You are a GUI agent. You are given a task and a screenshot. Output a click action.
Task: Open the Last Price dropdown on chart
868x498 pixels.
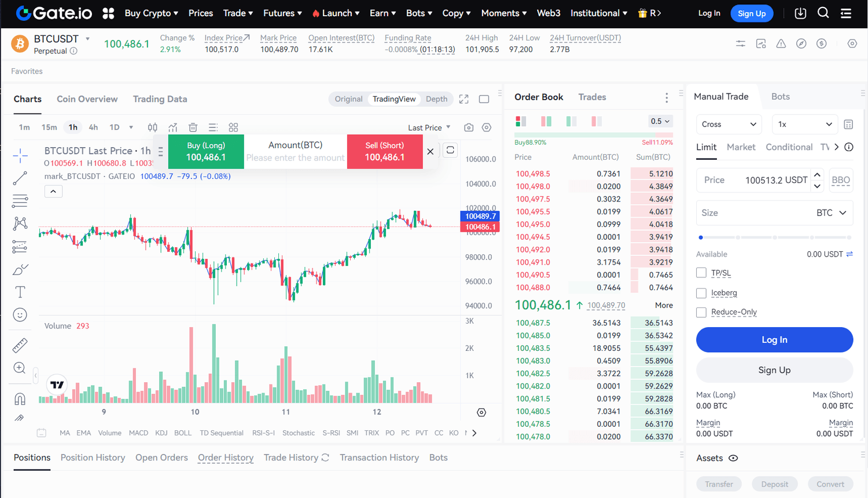click(429, 127)
